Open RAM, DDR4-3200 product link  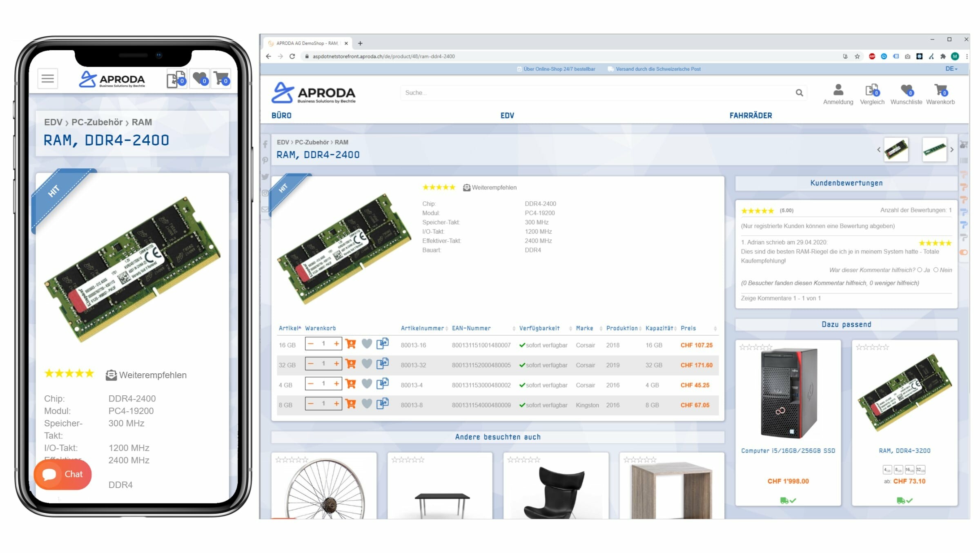click(904, 451)
